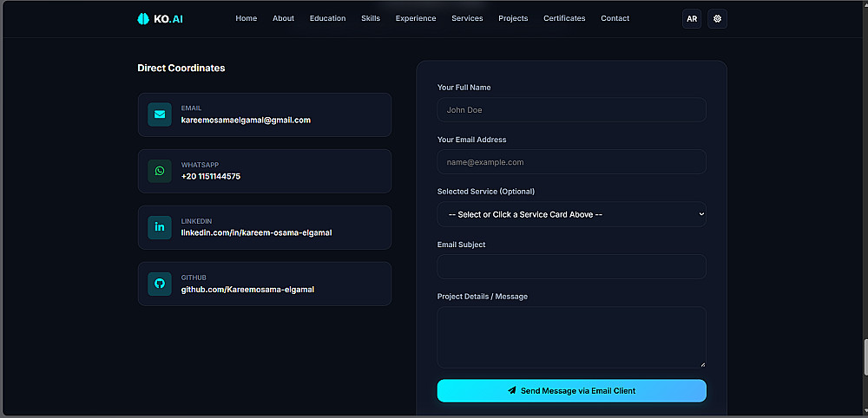Viewport: 868px width, 418px height.
Task: Focus the Your Email Address field
Action: (x=572, y=162)
